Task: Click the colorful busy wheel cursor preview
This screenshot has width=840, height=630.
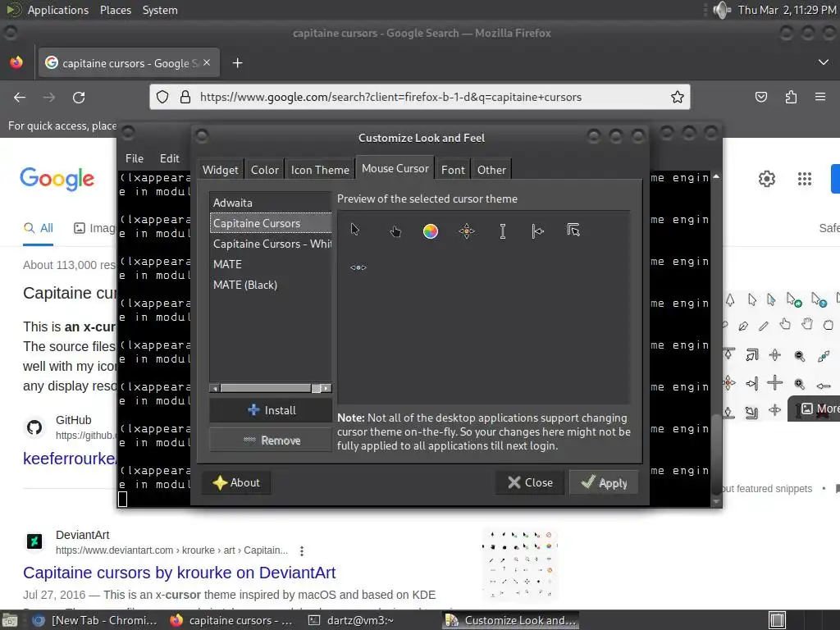Action: (x=431, y=231)
